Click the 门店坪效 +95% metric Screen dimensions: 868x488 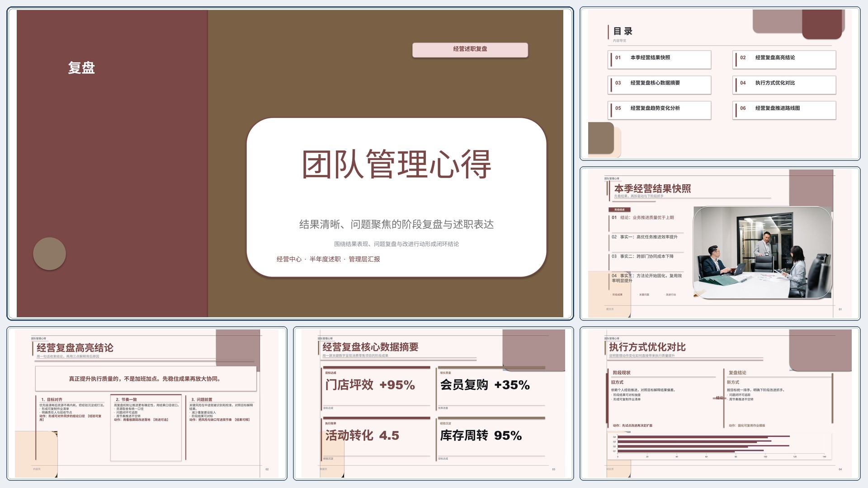(x=370, y=385)
